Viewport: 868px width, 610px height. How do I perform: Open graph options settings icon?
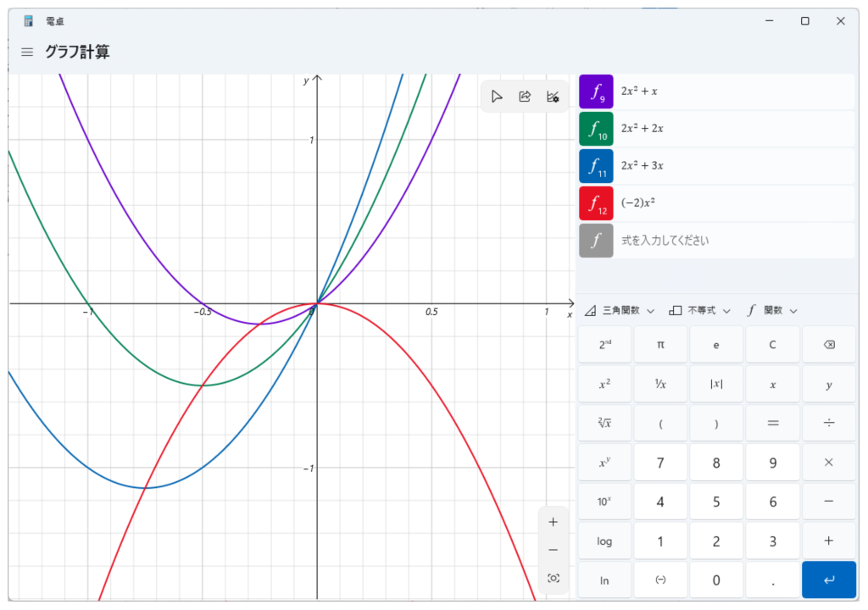553,97
